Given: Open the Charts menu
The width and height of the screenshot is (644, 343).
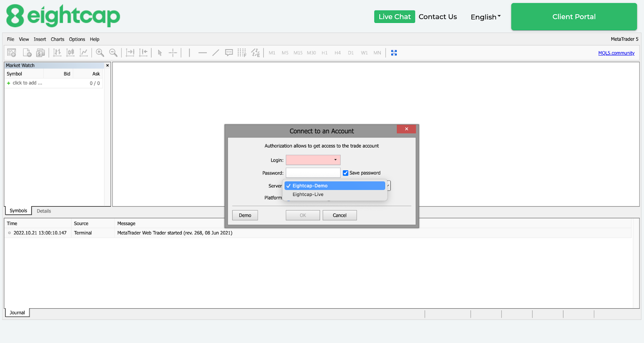Looking at the screenshot, I should (x=57, y=39).
